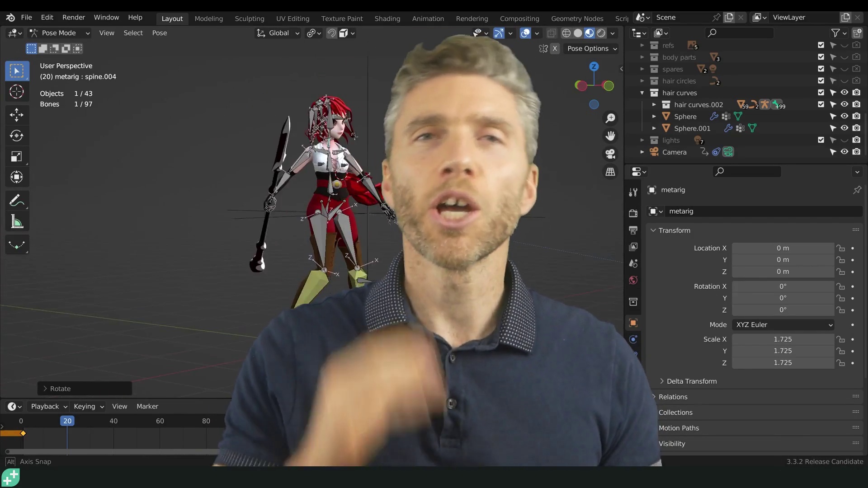Open the Global orientation dropdown
The image size is (868, 488).
pos(278,33)
